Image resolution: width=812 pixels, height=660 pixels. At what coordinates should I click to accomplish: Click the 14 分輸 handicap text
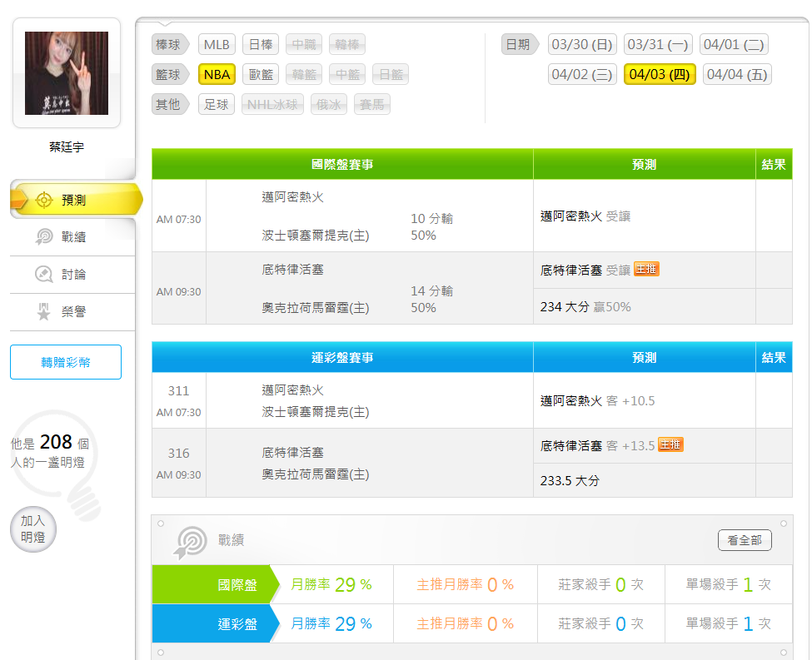tap(432, 291)
